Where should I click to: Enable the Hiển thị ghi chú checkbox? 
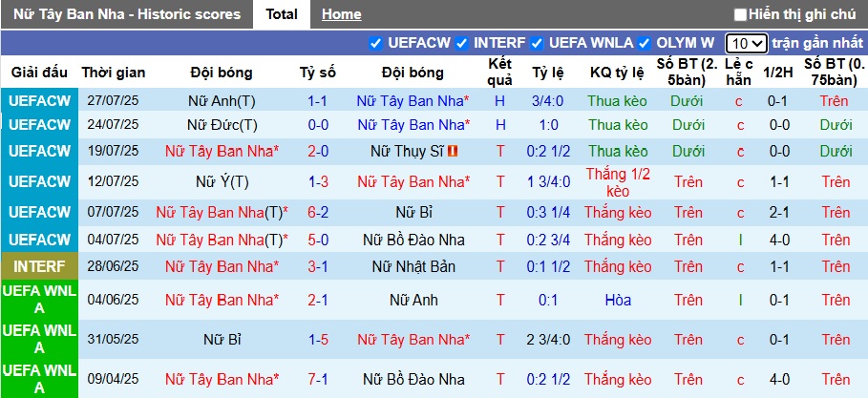[740, 14]
